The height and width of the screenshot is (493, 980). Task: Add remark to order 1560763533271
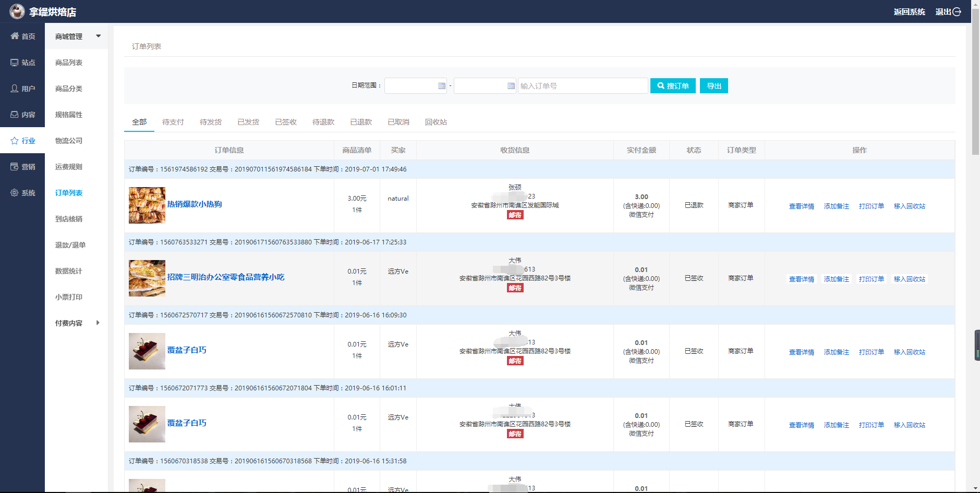(837, 279)
